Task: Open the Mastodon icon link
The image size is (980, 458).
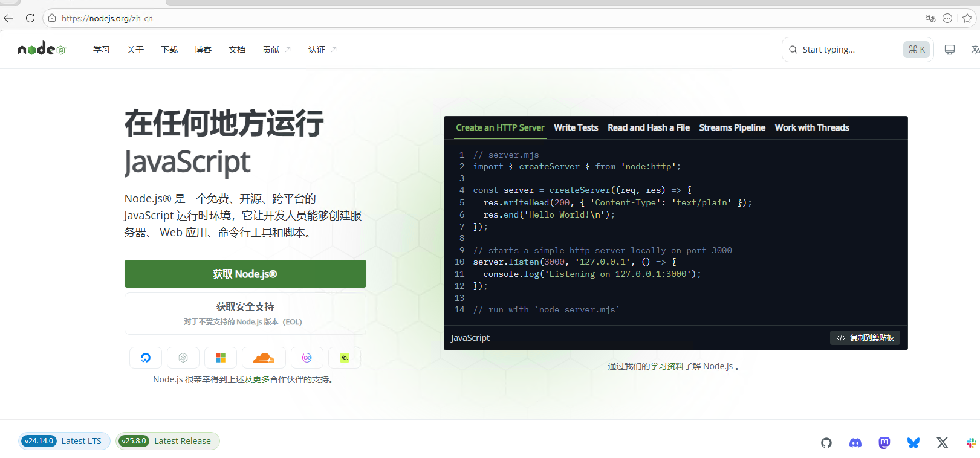Action: (x=884, y=443)
